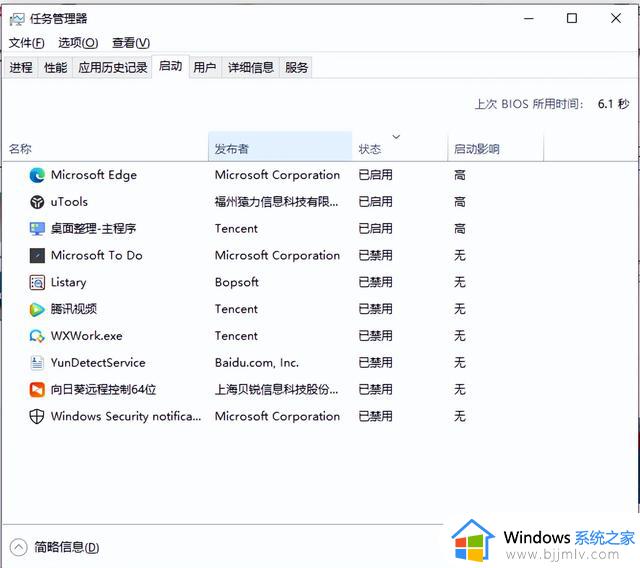This screenshot has height=568, width=640.
Task: Switch to the 详细信息 tab
Action: click(x=251, y=67)
